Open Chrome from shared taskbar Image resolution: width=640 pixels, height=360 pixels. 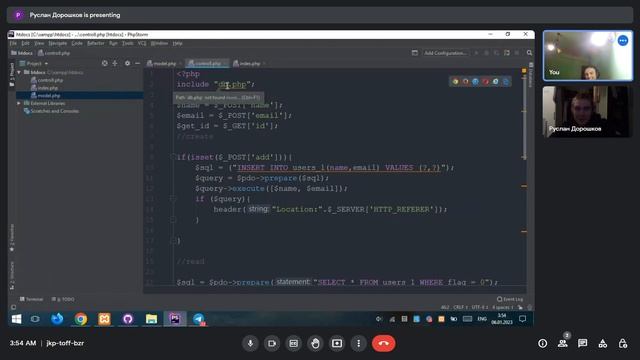(x=81, y=319)
